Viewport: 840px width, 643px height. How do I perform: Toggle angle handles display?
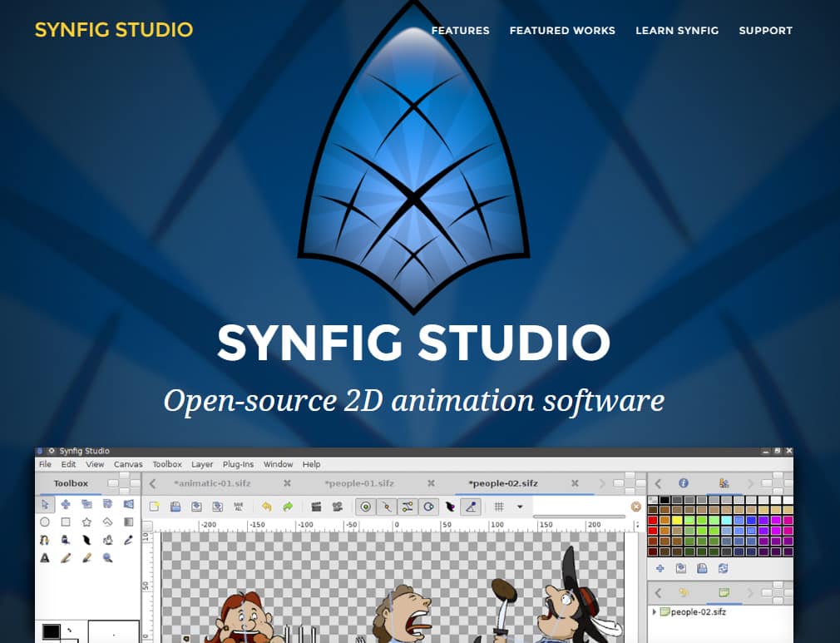[471, 507]
